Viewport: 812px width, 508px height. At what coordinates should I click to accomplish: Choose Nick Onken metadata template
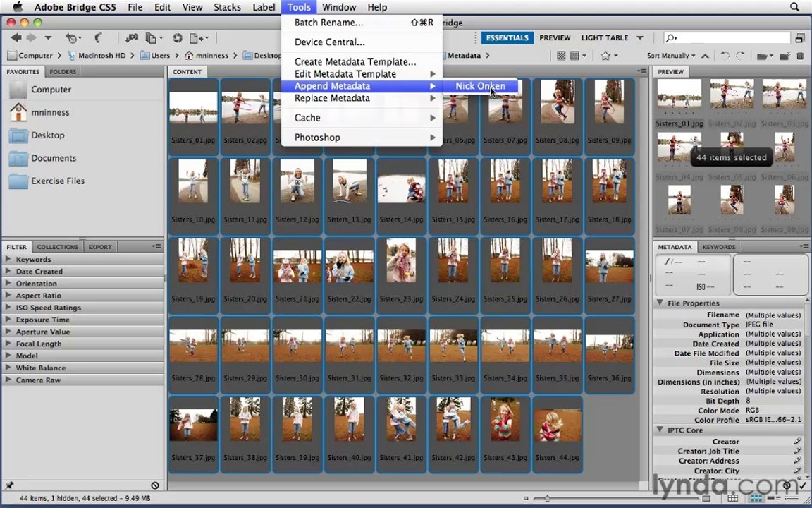[480, 86]
